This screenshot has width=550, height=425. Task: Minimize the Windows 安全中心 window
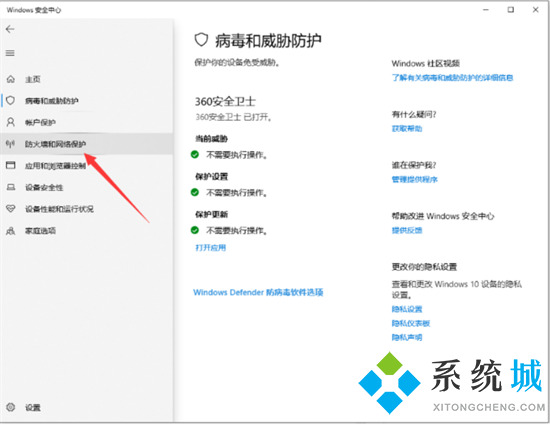[486, 10]
